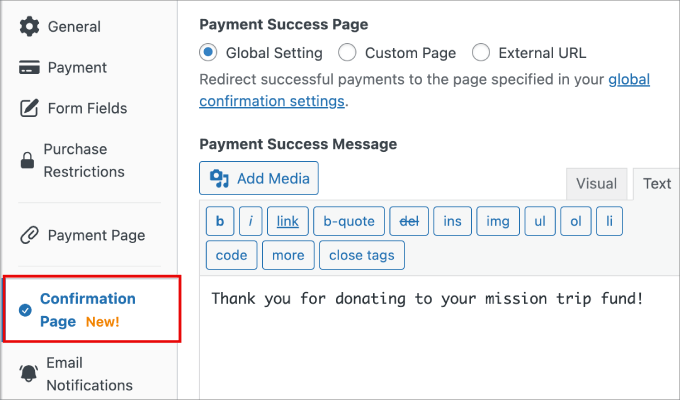Click the Payment Page link icon

29,236
